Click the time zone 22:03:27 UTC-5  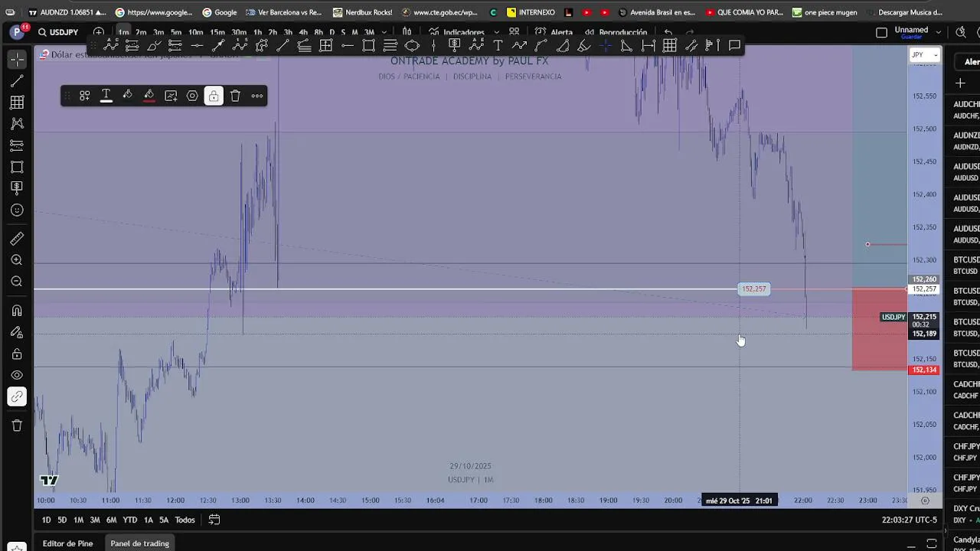(x=909, y=520)
